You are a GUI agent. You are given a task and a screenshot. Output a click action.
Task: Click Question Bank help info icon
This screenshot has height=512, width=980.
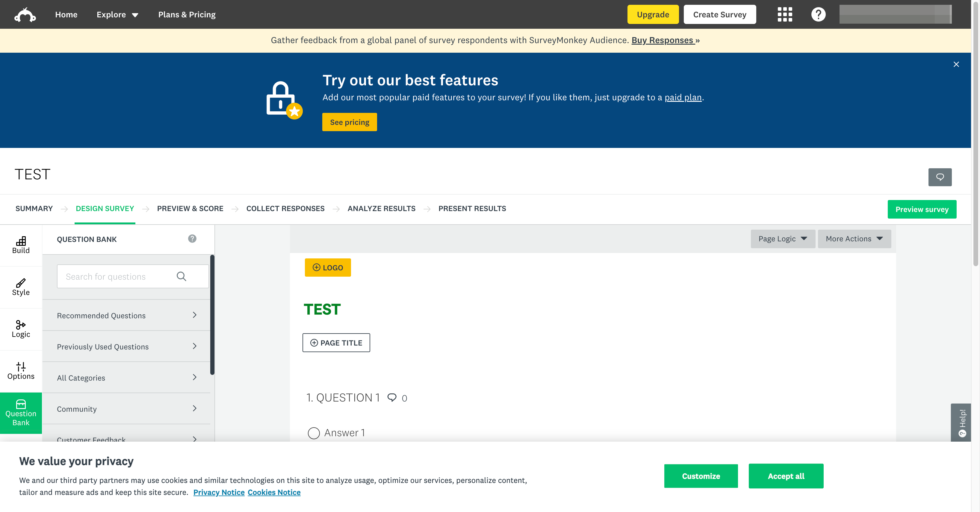point(192,239)
